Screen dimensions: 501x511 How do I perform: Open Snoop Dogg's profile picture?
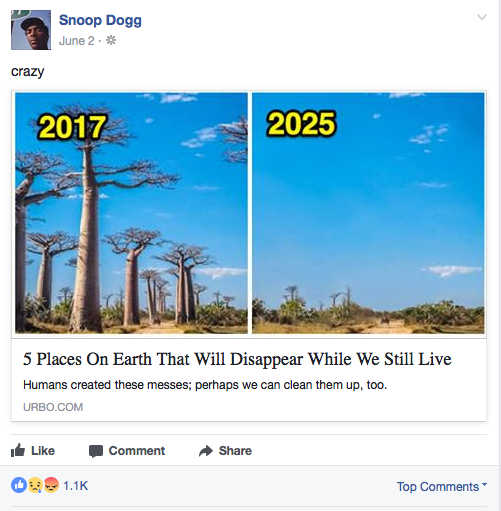pyautogui.click(x=31, y=30)
